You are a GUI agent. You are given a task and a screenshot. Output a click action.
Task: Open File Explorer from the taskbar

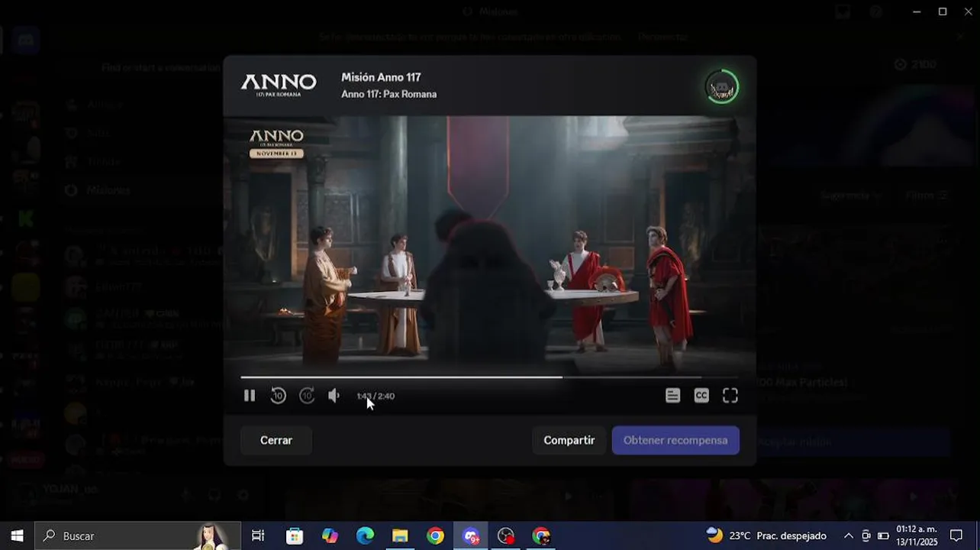click(400, 535)
